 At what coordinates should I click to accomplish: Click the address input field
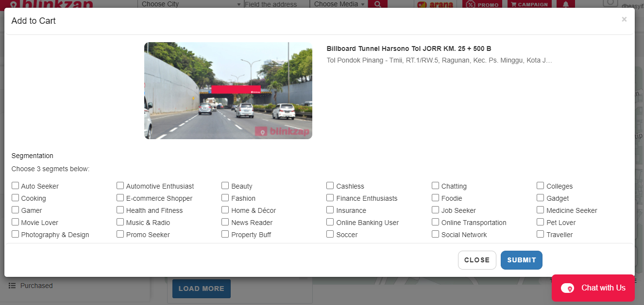pyautogui.click(x=276, y=4)
